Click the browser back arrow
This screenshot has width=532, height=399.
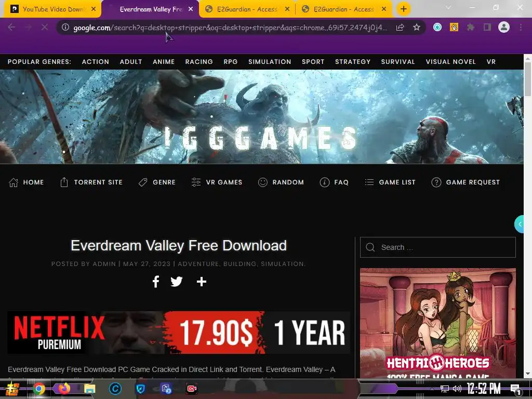tap(11, 27)
